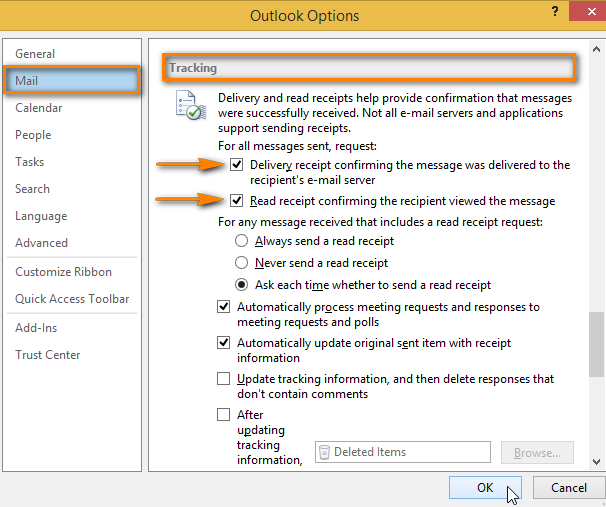Image resolution: width=606 pixels, height=507 pixels.
Task: Confirm changes with the OK button
Action: point(485,487)
